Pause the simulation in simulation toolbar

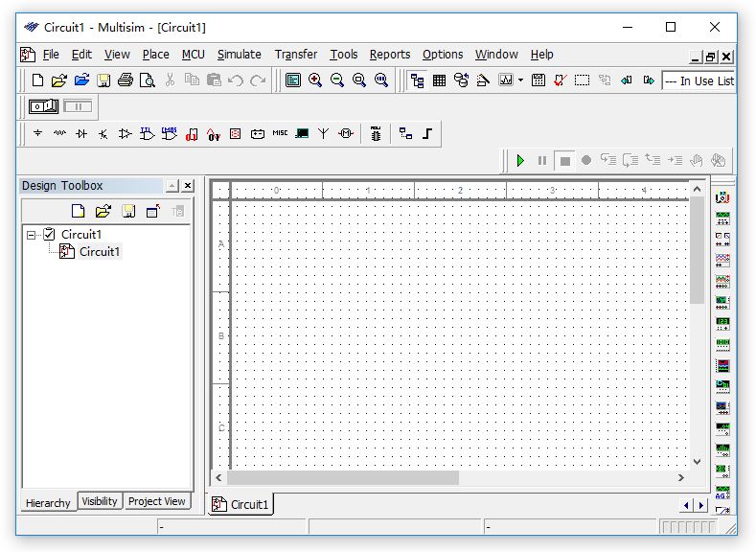[542, 161]
